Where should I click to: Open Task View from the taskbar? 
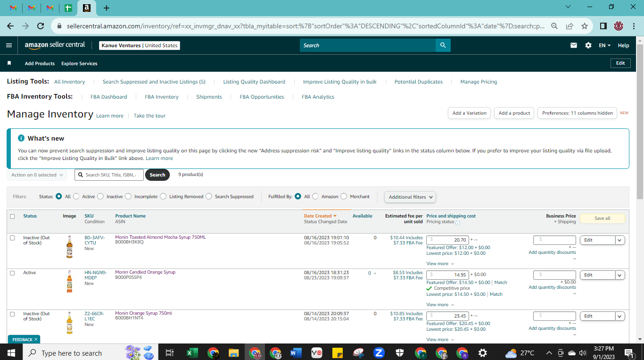tap(170, 353)
